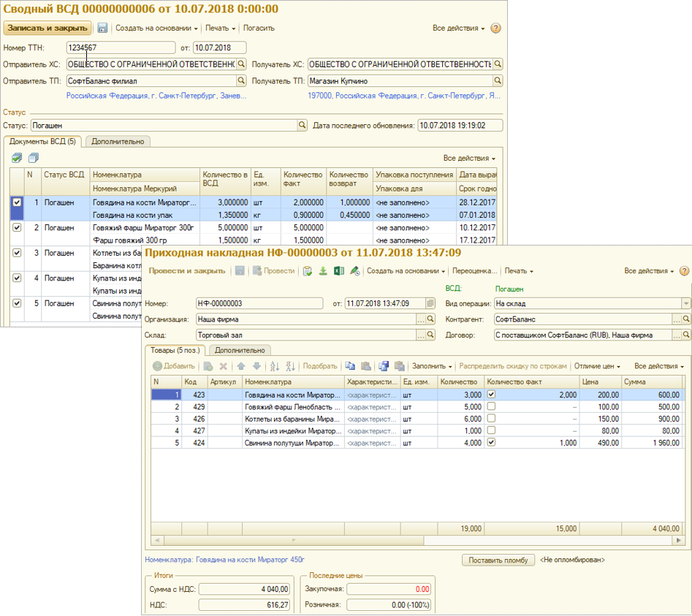Open search for Склад field
692x616 pixels.
pyautogui.click(x=430, y=335)
